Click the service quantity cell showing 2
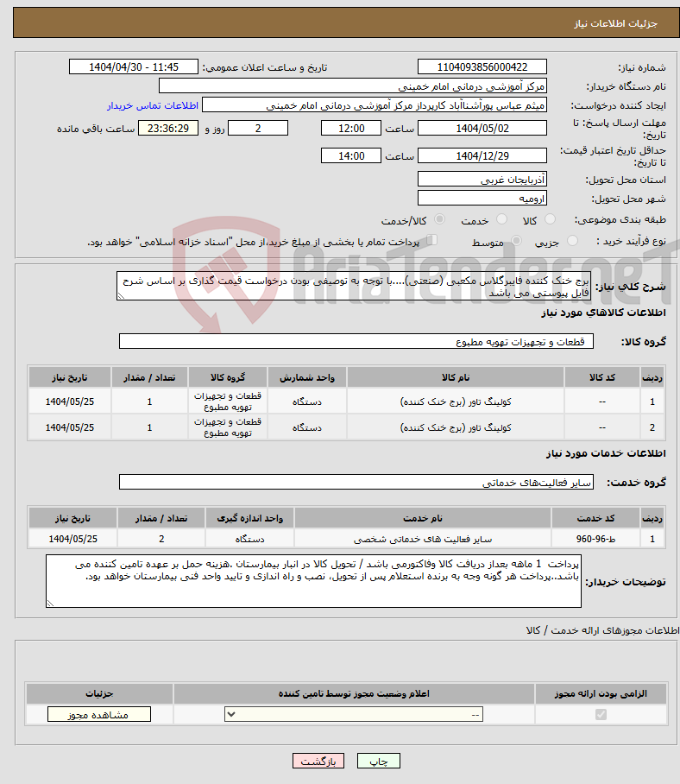The width and height of the screenshot is (680, 784). click(161, 539)
